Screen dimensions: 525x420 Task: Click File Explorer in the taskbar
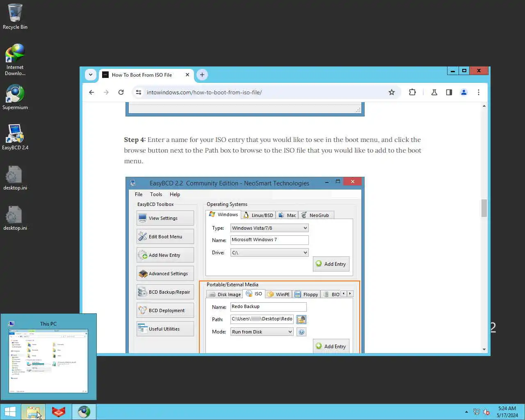point(33,412)
